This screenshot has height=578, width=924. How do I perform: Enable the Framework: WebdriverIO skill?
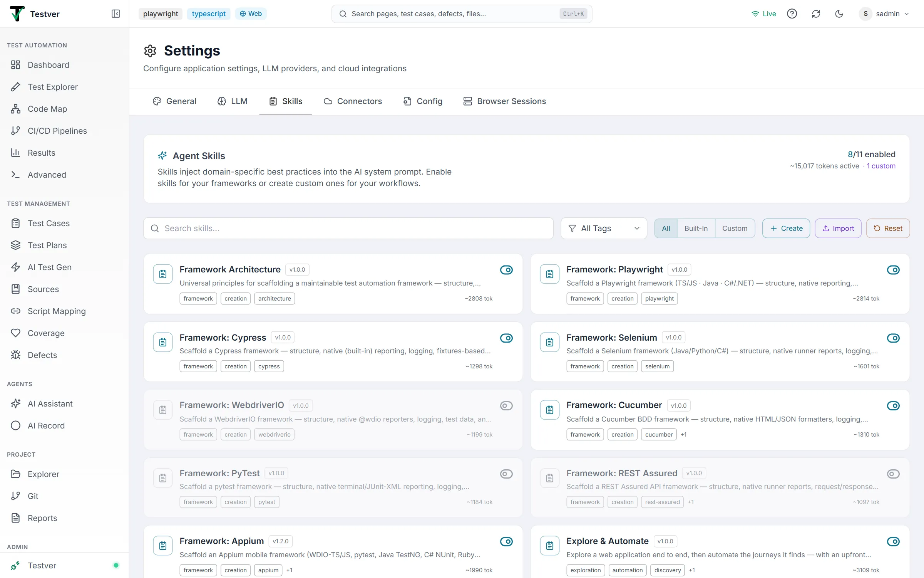click(506, 406)
